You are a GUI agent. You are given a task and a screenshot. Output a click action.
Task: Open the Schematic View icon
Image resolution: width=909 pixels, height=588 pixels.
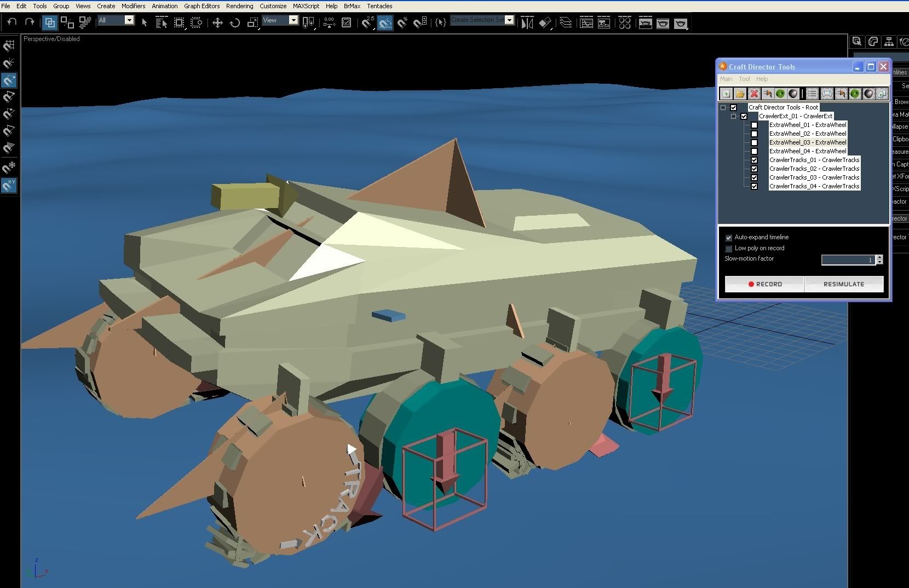pos(604,23)
